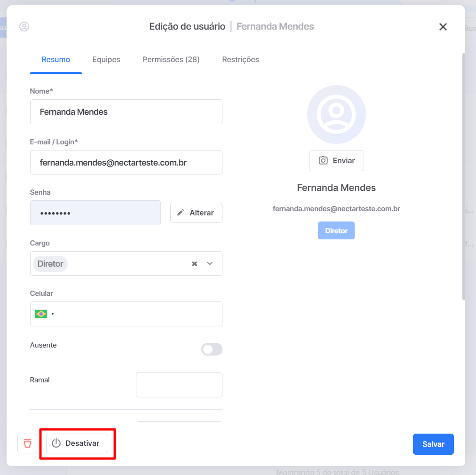
Task: Expand the Cargo dropdown chevron
Action: 210,263
